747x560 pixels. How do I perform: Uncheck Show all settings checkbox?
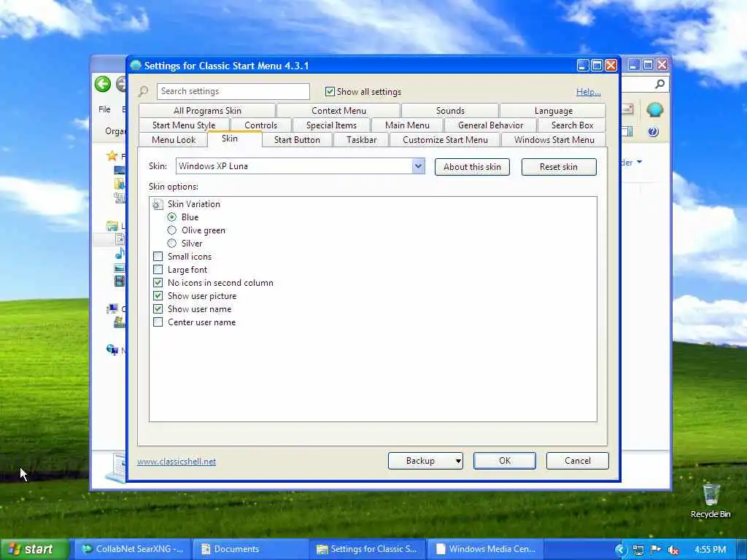pos(330,91)
